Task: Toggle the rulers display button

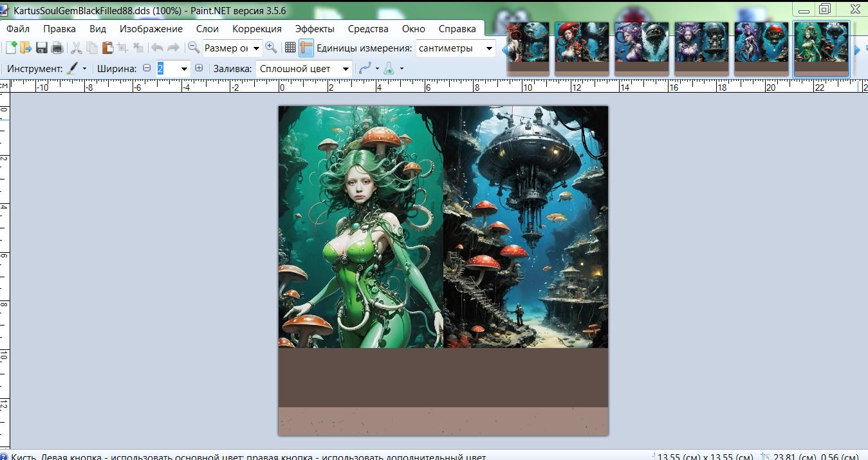Action: 306,48
